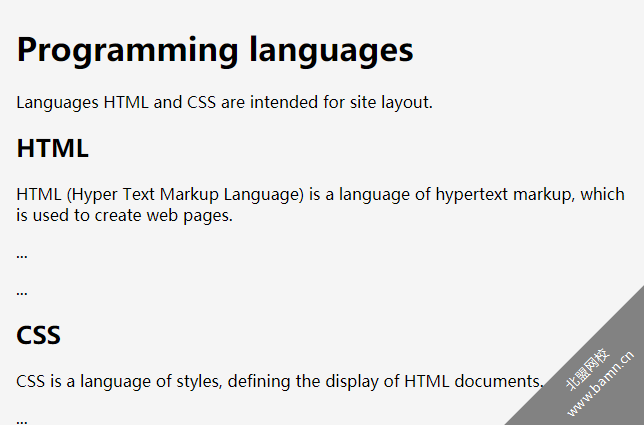Click the "Programming languages" main heading
Image resolution: width=644 pixels, height=425 pixels.
215,51
